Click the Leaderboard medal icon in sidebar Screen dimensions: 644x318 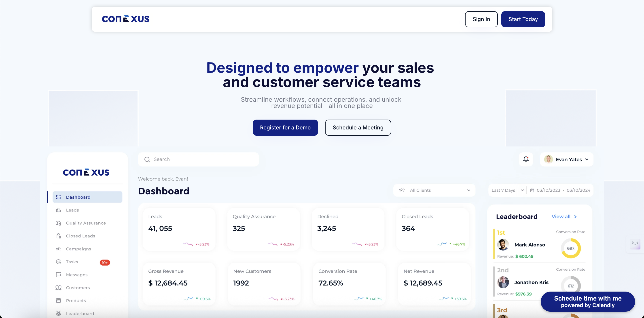coord(59,314)
